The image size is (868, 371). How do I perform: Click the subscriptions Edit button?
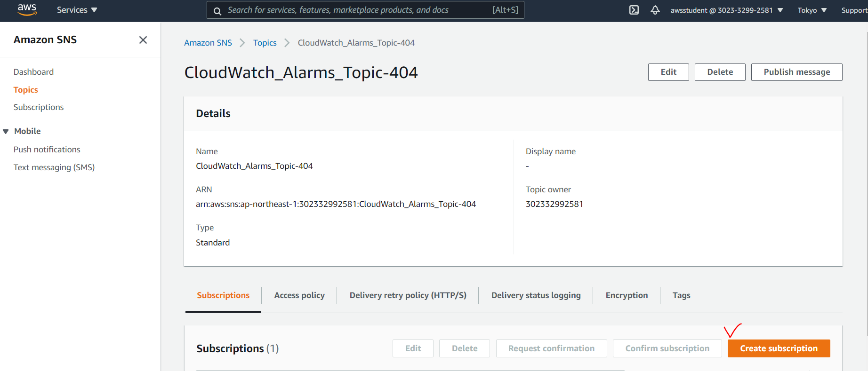click(x=413, y=348)
